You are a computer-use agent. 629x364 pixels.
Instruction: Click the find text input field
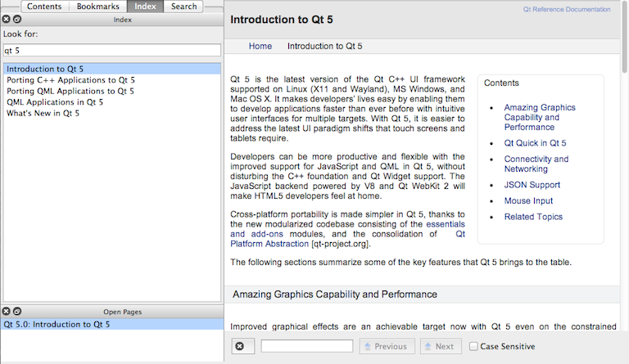click(307, 346)
